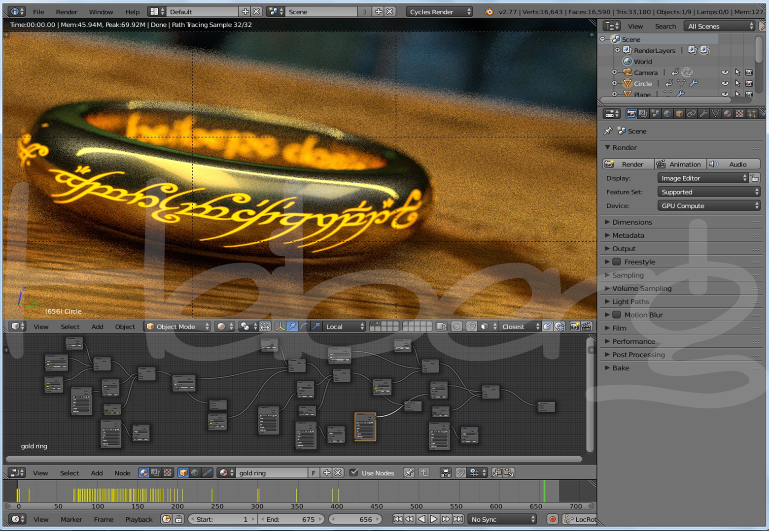This screenshot has height=532, width=769.
Task: Open the Closest snap target dropdown
Action: 521,327
